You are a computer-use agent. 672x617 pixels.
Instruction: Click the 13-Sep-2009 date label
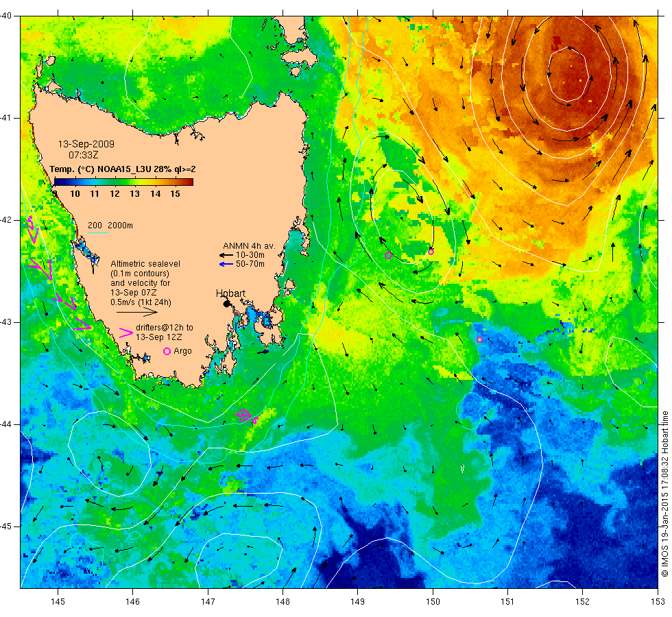(86, 144)
